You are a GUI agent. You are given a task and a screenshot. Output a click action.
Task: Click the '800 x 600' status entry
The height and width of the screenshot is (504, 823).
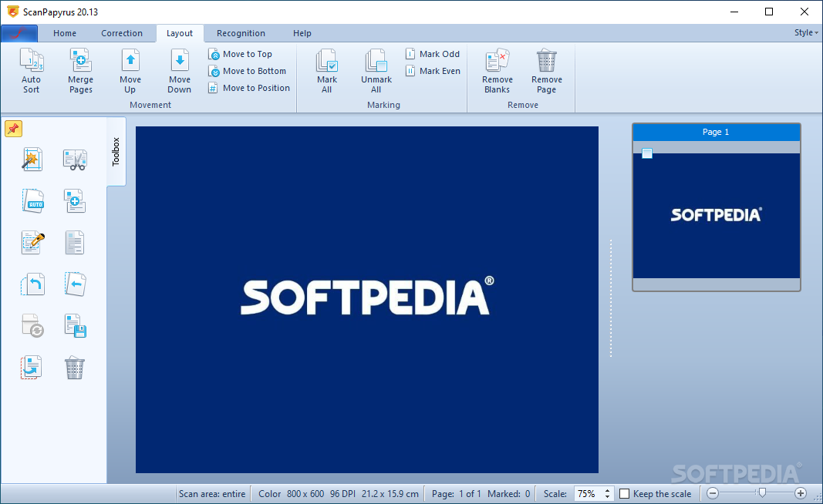[x=305, y=493]
